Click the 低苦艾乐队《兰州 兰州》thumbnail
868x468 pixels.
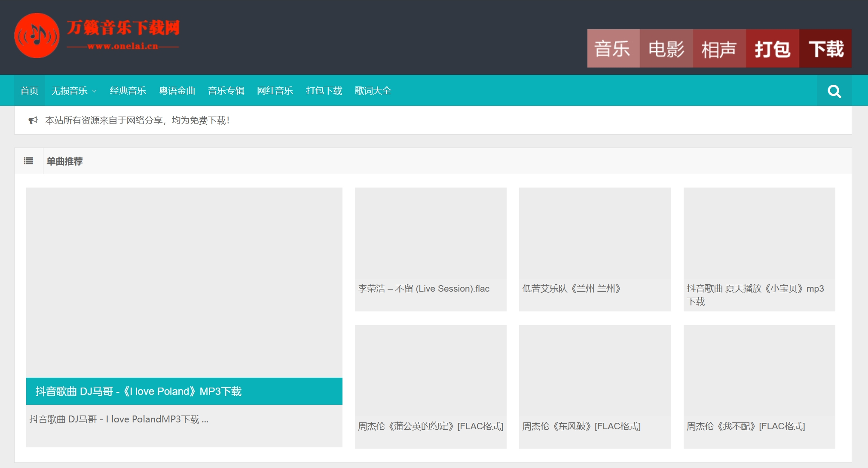pos(595,233)
